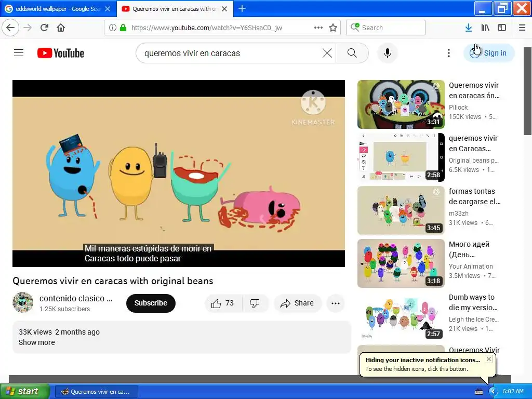Search with your voice microphone button
This screenshot has height=399, width=532.
388,53
